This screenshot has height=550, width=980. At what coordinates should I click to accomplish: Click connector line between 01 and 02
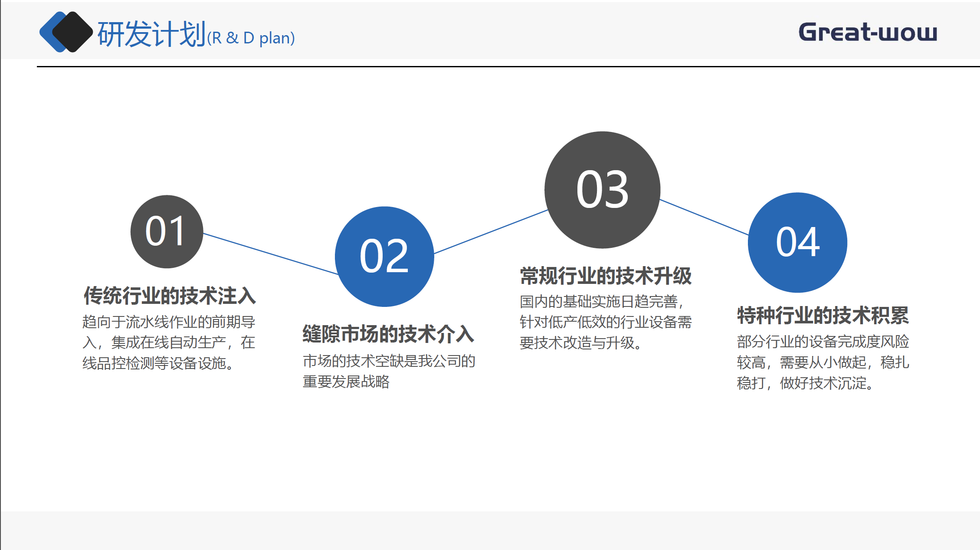pyautogui.click(x=270, y=254)
